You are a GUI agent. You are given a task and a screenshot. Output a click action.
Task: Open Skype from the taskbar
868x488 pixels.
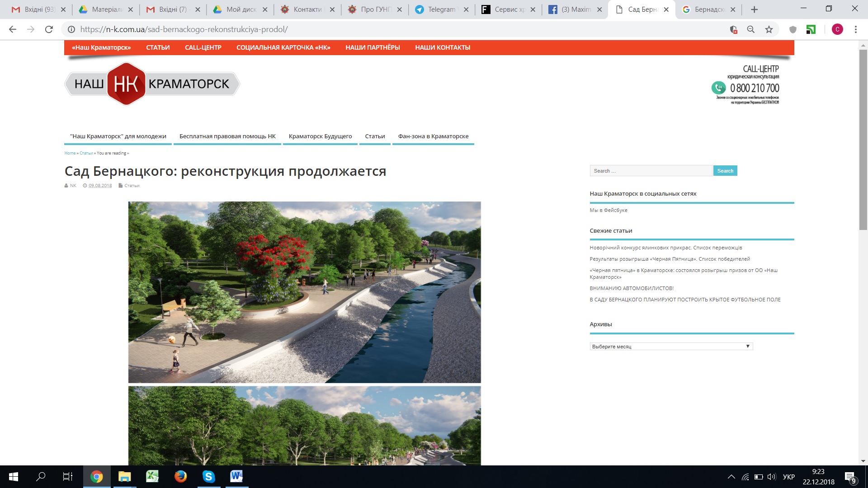point(208,476)
